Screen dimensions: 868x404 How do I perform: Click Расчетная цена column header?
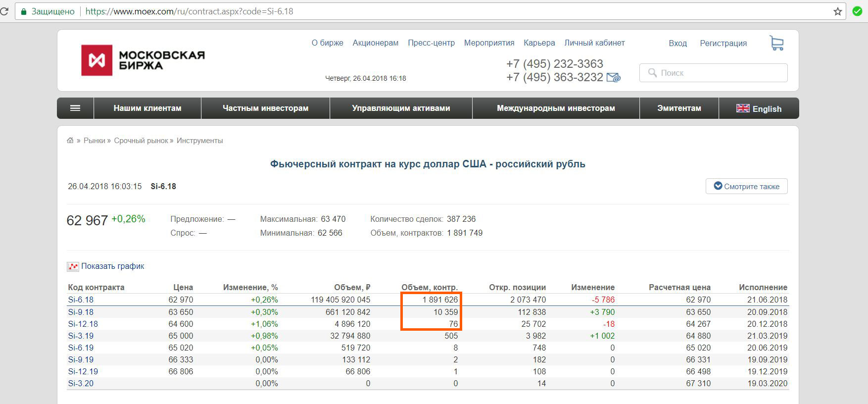[x=679, y=287]
